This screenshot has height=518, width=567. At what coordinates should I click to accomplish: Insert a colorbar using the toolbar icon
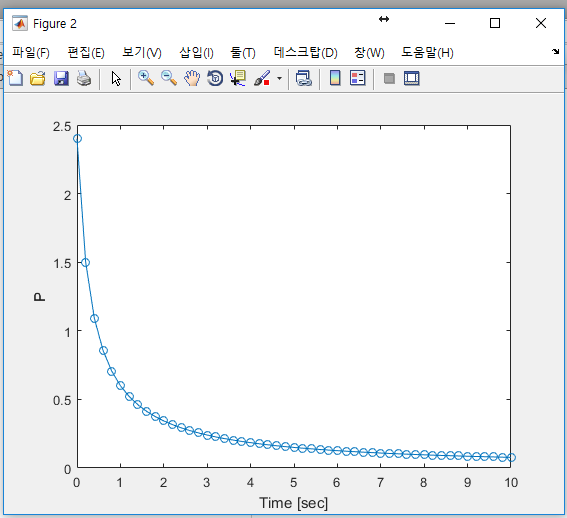335,78
